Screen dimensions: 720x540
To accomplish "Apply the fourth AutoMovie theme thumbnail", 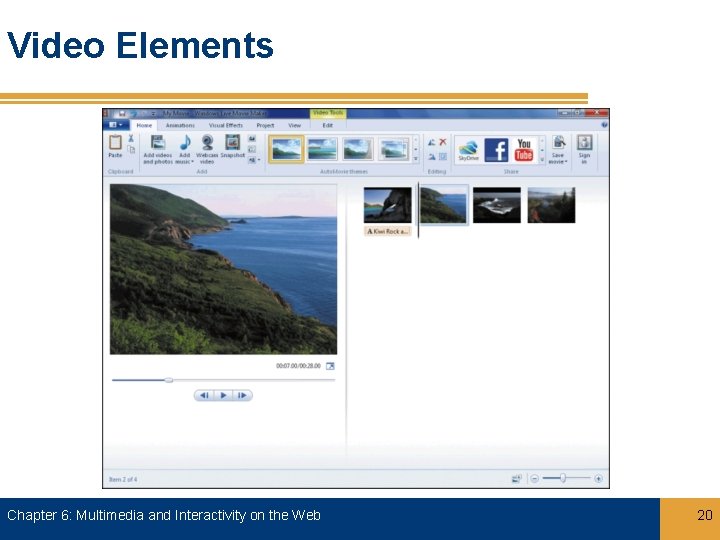I will [x=394, y=149].
